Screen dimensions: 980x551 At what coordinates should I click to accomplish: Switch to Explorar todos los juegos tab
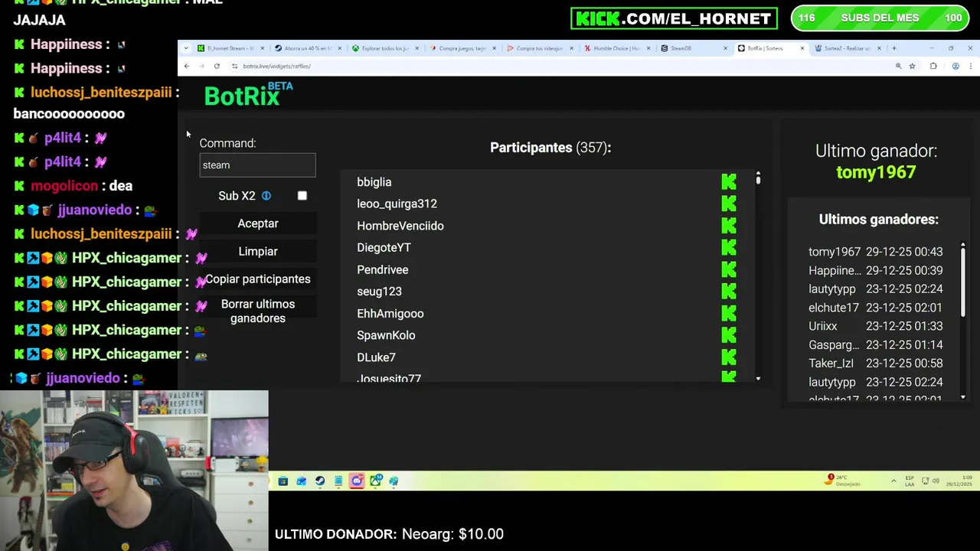tap(384, 48)
